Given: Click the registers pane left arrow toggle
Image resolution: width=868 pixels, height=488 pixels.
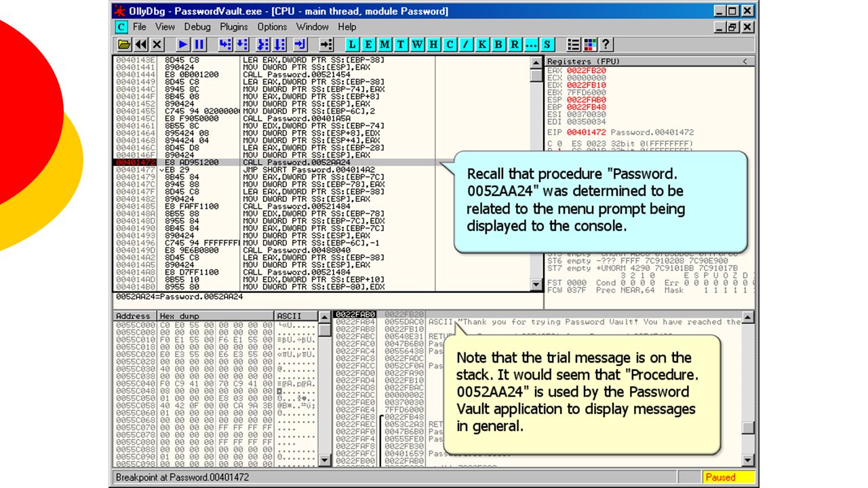Looking at the screenshot, I should click(x=745, y=62).
